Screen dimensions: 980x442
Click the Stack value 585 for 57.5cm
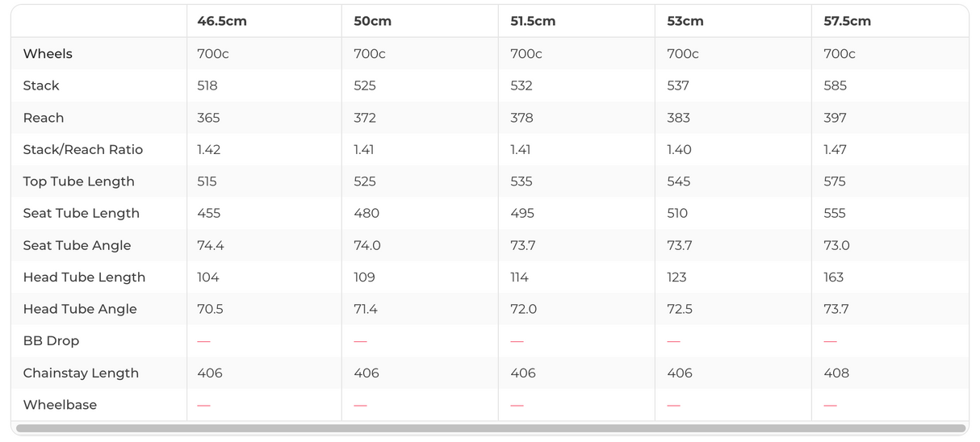click(x=835, y=85)
